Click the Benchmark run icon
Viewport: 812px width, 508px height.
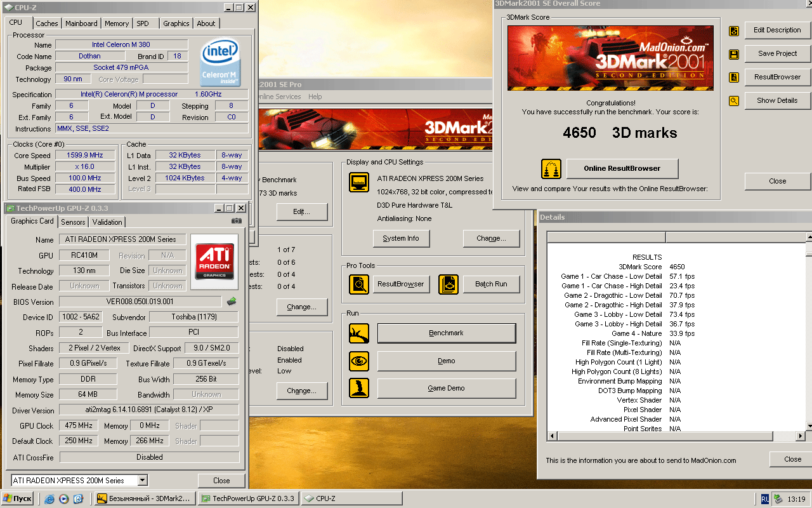[359, 333]
